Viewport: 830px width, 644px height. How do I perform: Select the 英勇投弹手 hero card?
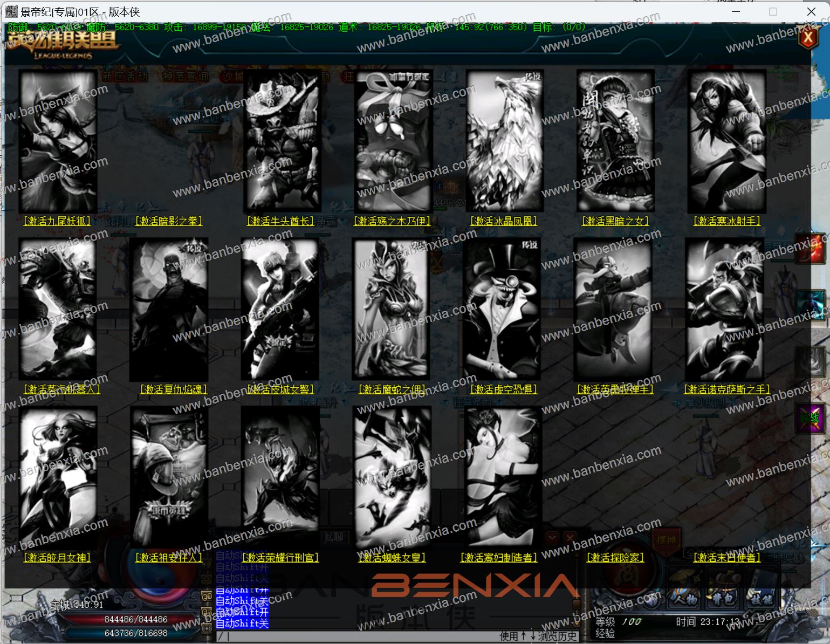coord(613,310)
